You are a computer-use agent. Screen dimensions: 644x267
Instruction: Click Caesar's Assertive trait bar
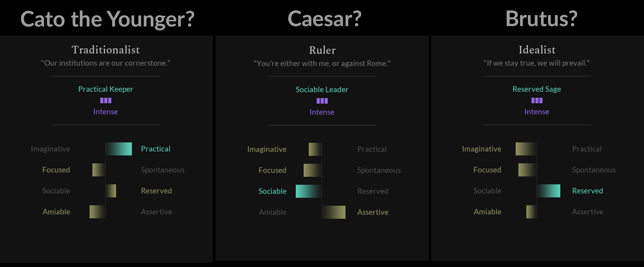click(334, 212)
